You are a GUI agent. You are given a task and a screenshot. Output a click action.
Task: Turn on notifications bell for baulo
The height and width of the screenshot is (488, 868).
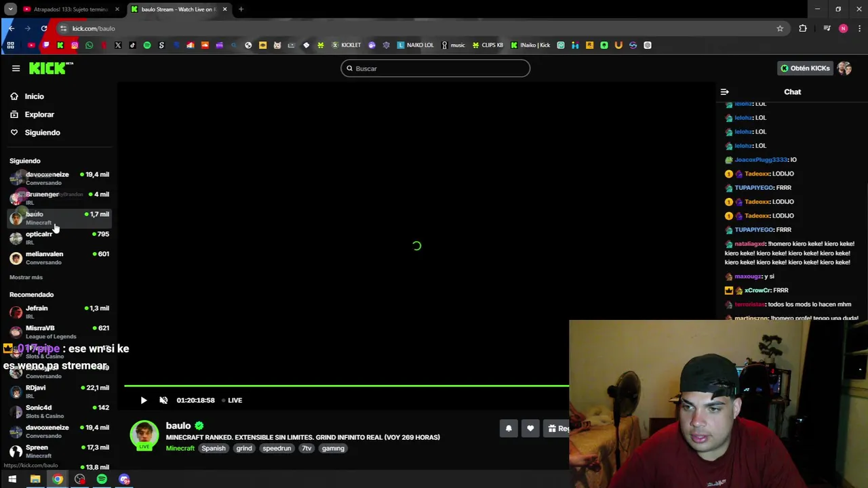[x=509, y=428]
